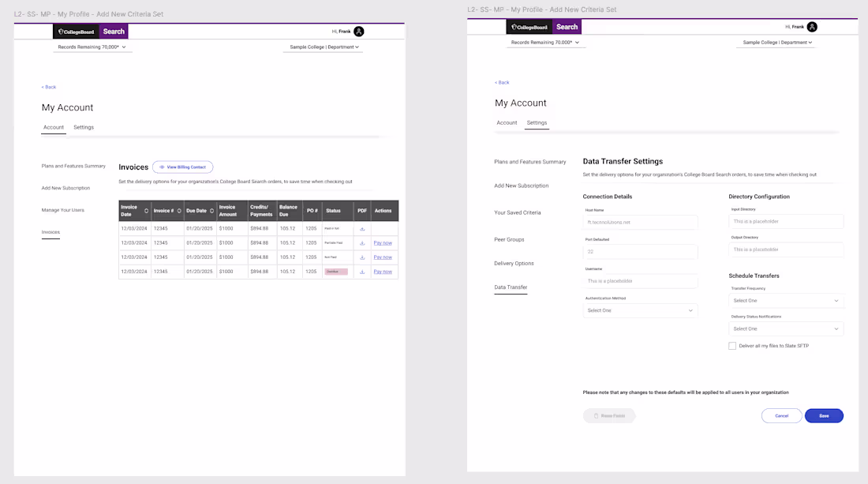Click Frank's profile avatar in left mockup
Image resolution: width=868 pixels, height=484 pixels.
(x=359, y=32)
